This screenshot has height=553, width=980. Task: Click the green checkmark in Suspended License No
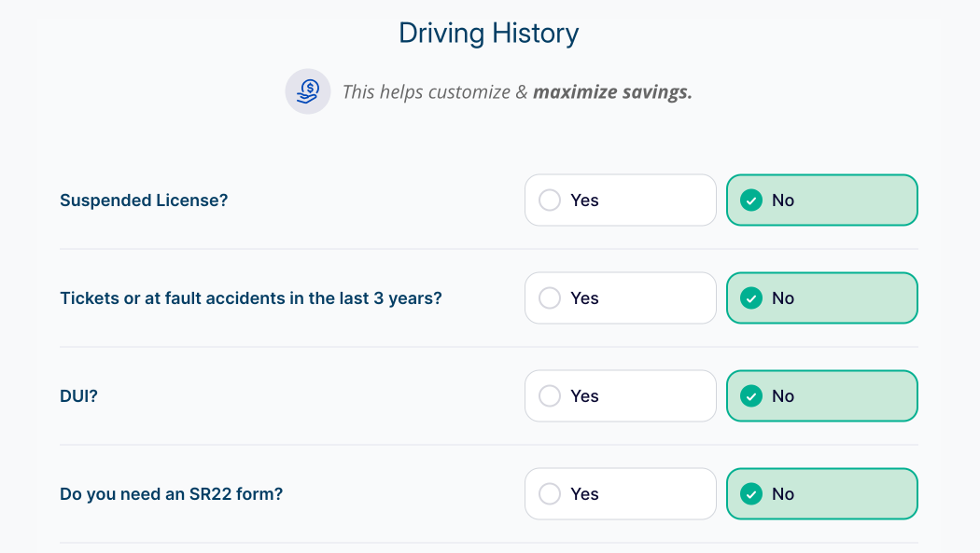750,200
